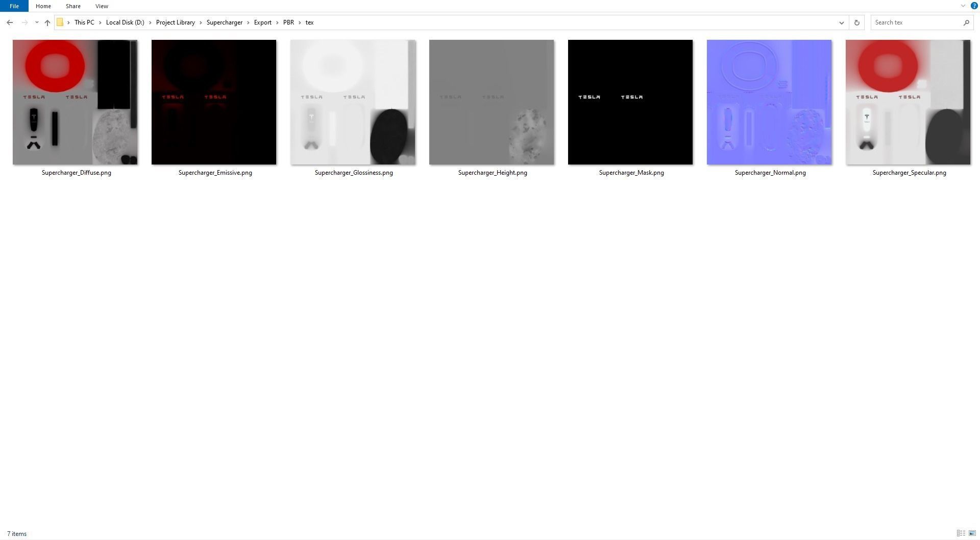This screenshot has width=980, height=540.
Task: Open Explorer help
Action: tap(974, 6)
